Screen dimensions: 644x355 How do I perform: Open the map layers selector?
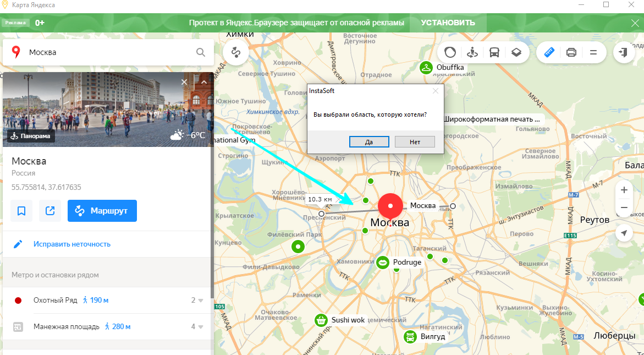click(516, 52)
